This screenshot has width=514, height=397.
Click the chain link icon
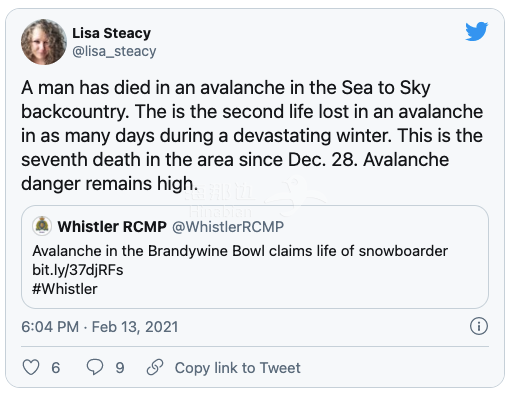(x=155, y=367)
